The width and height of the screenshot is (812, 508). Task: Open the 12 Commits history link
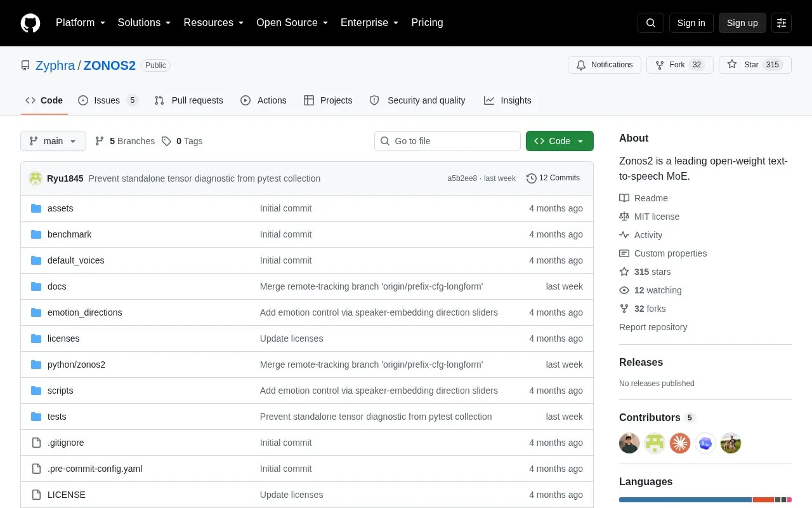[x=553, y=178]
